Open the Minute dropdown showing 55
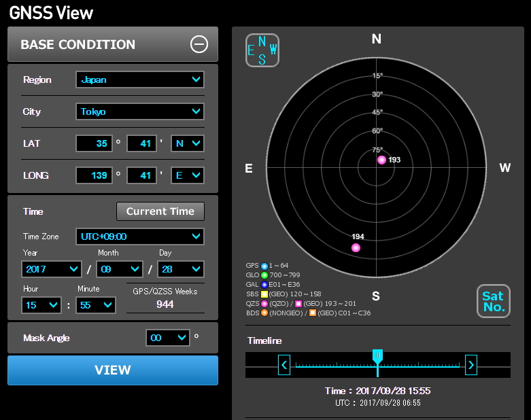Screen dimensions: 531x420 coord(95,305)
